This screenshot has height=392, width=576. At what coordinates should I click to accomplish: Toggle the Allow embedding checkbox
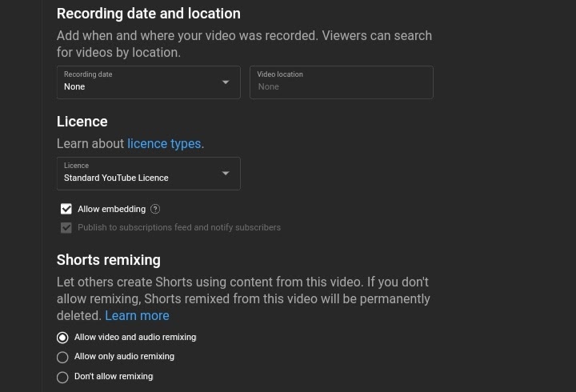pyautogui.click(x=66, y=210)
